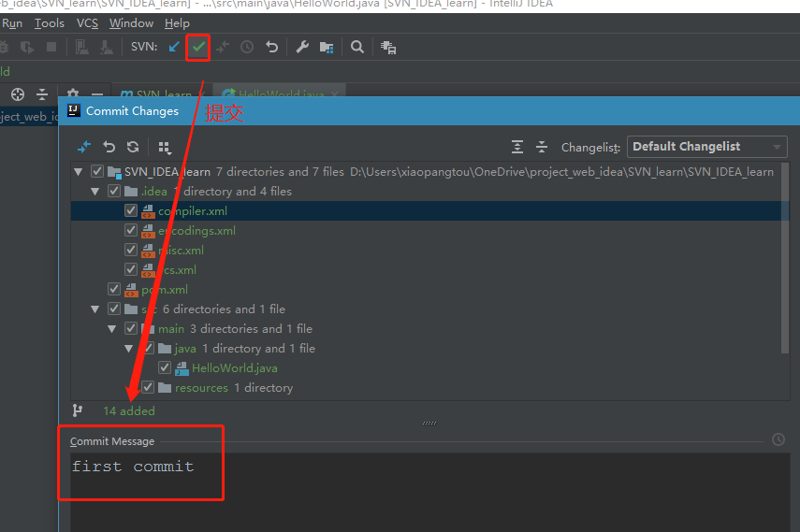Click the SVN Compare with branch icon

point(223,47)
